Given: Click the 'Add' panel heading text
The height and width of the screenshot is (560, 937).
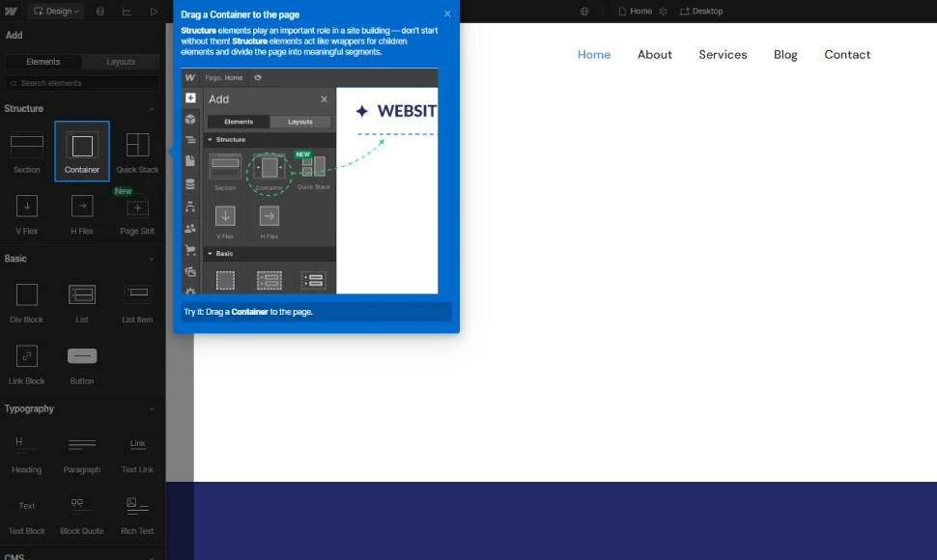Looking at the screenshot, I should [14, 35].
